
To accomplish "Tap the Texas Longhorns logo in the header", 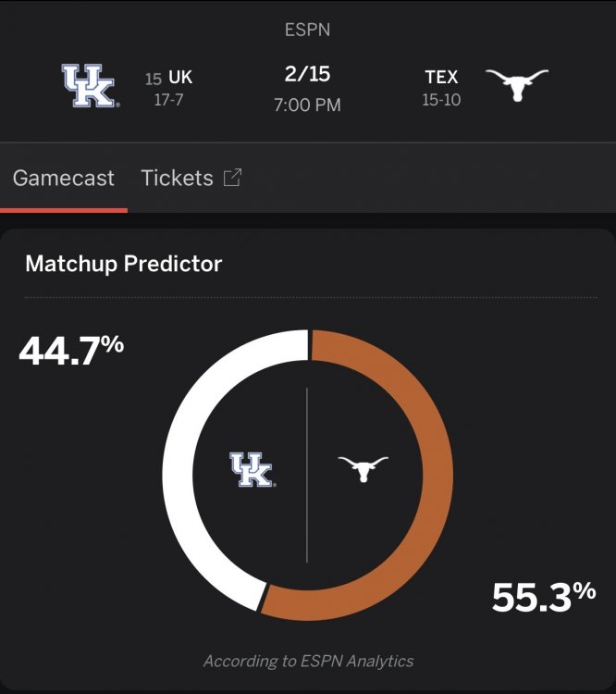I will pyautogui.click(x=517, y=85).
